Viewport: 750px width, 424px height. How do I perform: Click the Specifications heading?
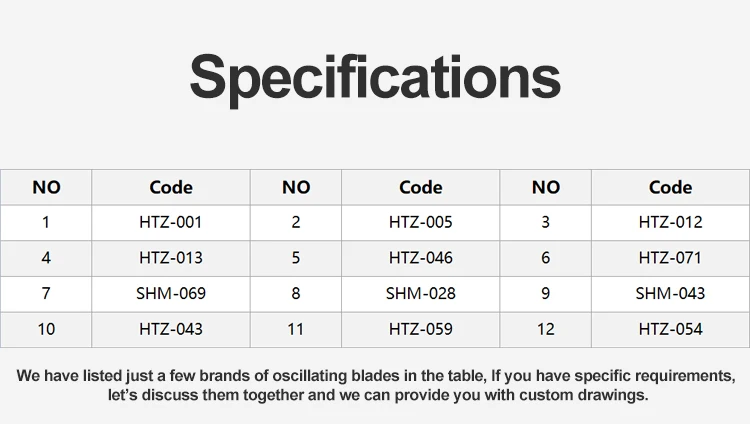click(374, 77)
